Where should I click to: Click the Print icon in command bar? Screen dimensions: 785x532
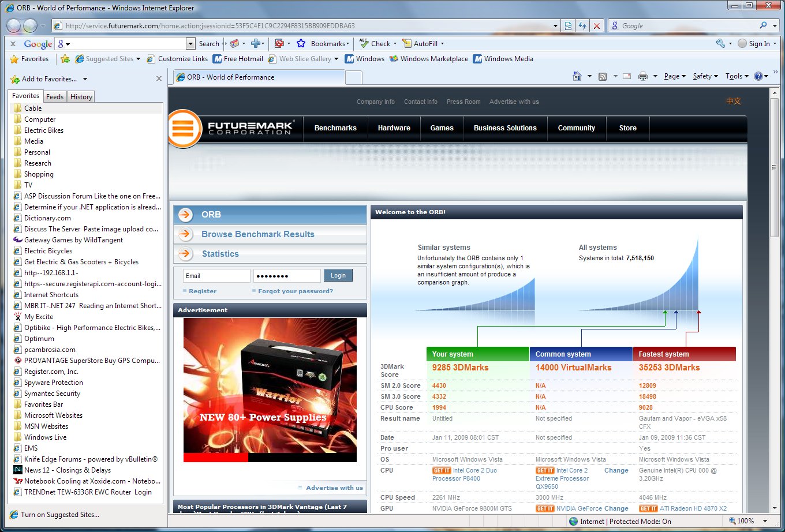643,76
